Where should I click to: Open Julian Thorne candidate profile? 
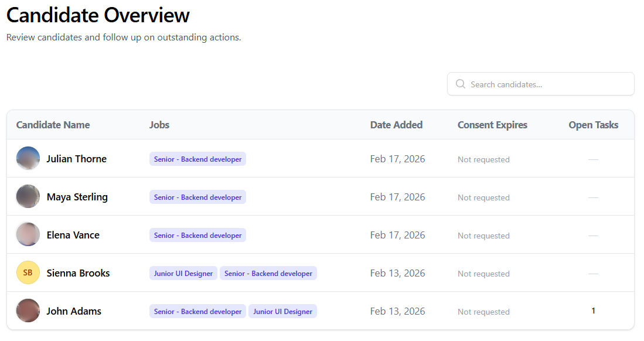[76, 159]
